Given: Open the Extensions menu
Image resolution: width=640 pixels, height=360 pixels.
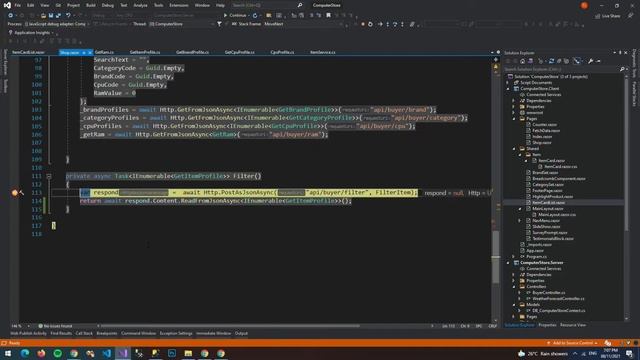Looking at the screenshot, I should pos(179,5).
